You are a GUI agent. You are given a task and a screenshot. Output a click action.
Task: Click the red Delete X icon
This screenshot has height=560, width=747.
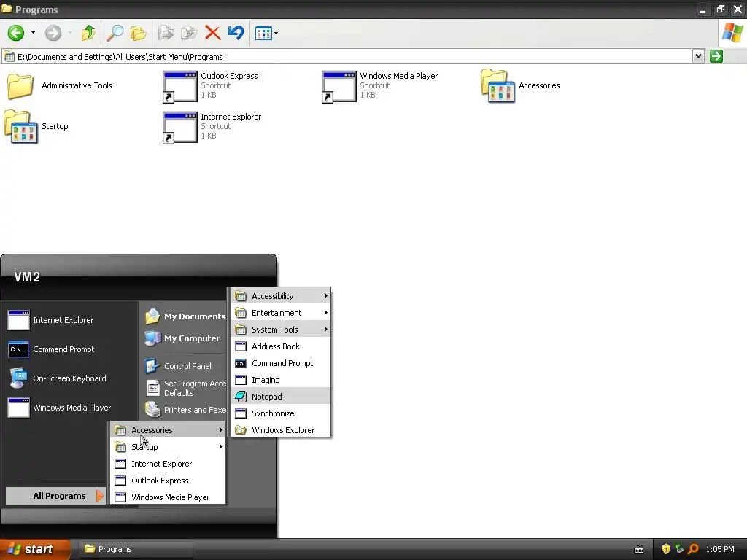pos(212,33)
